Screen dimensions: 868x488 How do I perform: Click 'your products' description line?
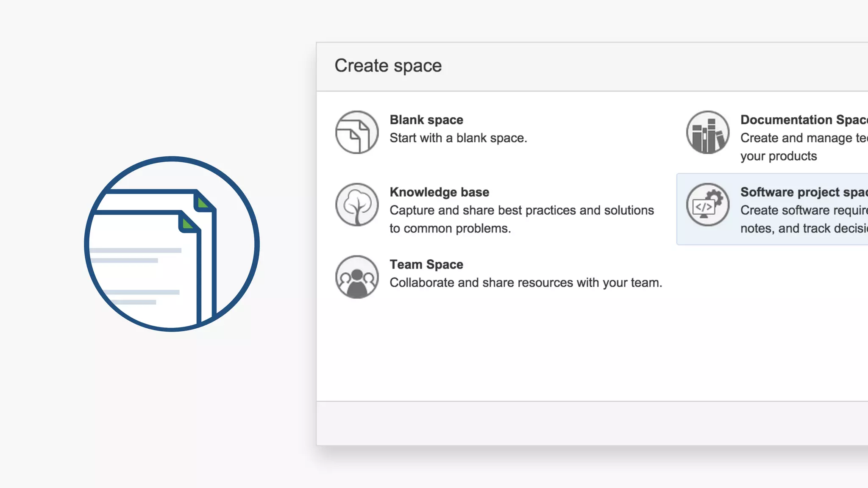point(778,156)
